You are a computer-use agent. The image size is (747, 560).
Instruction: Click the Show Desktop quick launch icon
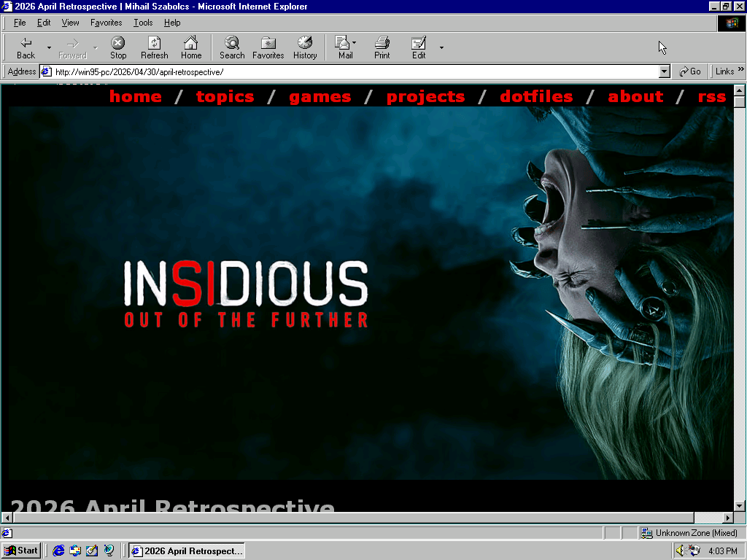point(92,551)
